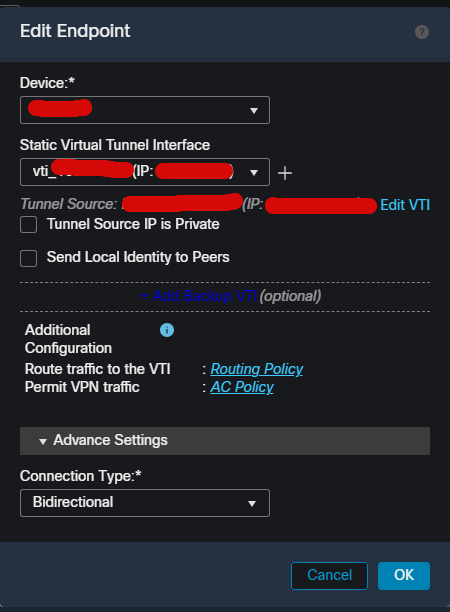Open the AC Policy link

[x=242, y=387]
